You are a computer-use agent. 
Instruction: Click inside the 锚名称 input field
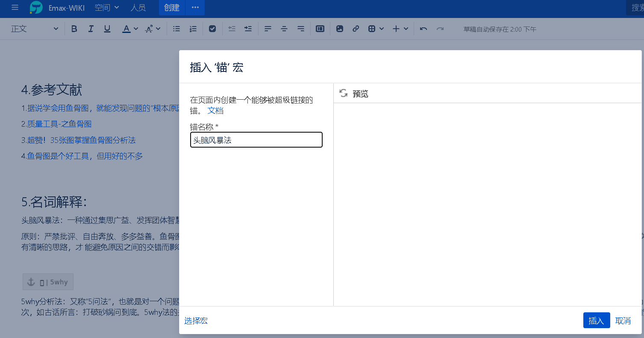coord(256,139)
